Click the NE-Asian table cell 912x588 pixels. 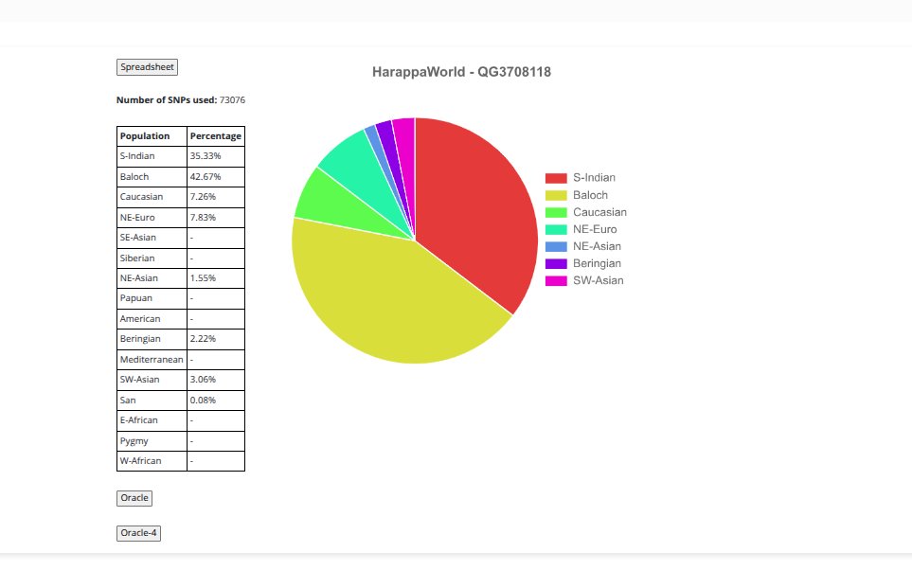(152, 278)
